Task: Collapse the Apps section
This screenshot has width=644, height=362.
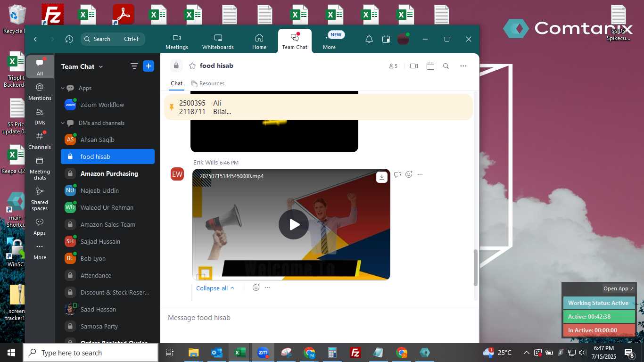Action: 63,88
